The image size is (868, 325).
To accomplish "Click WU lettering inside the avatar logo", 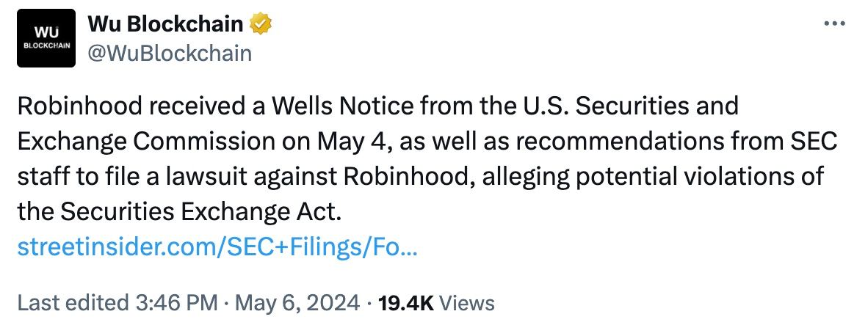I will 47,32.
